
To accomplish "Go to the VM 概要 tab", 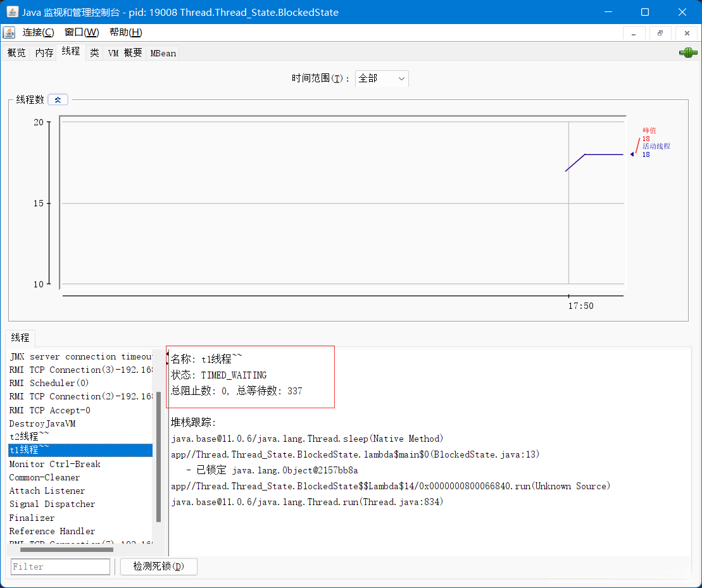I will click(125, 53).
